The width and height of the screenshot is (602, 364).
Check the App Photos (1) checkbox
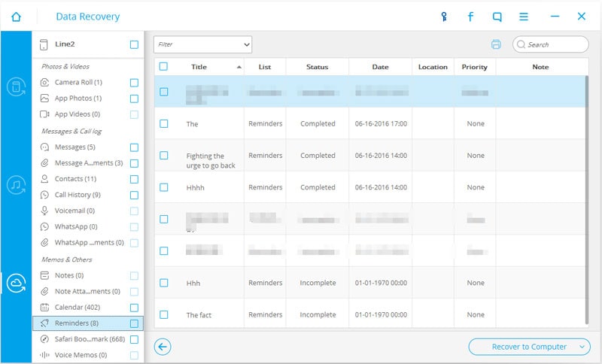point(134,99)
